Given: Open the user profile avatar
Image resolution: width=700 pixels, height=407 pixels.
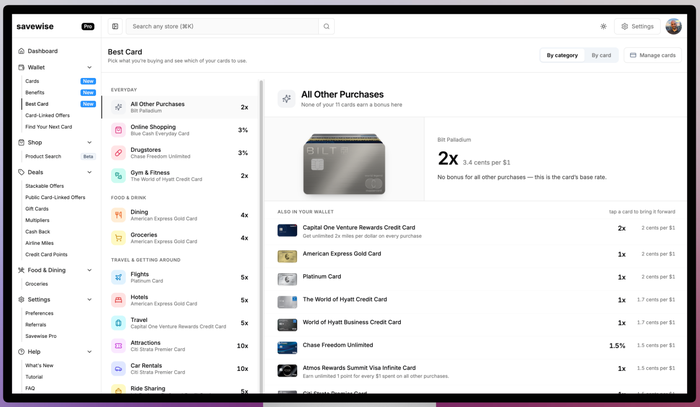Looking at the screenshot, I should pos(673,26).
